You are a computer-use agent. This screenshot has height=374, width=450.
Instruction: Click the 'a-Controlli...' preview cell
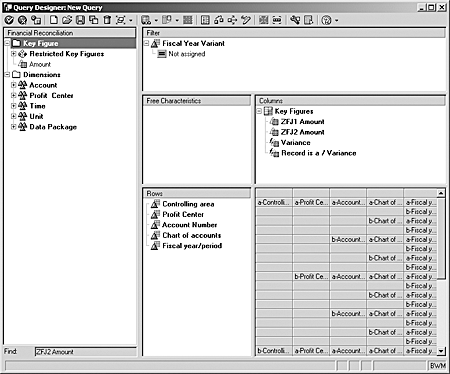tap(274, 202)
